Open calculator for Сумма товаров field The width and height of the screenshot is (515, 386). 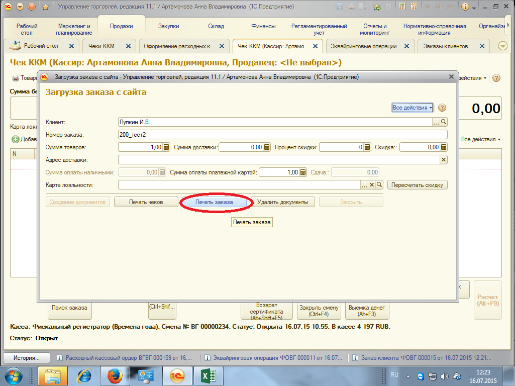pos(166,147)
